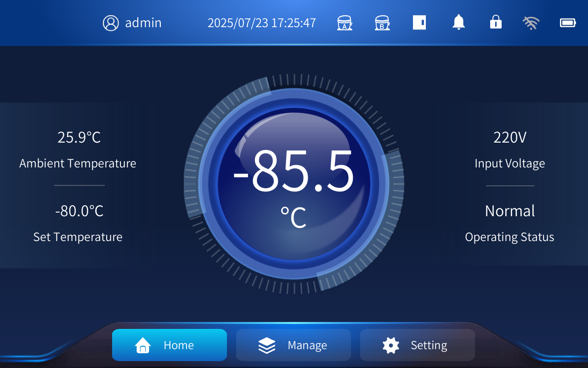
Task: Click the compressor B status icon
Action: [x=382, y=23]
